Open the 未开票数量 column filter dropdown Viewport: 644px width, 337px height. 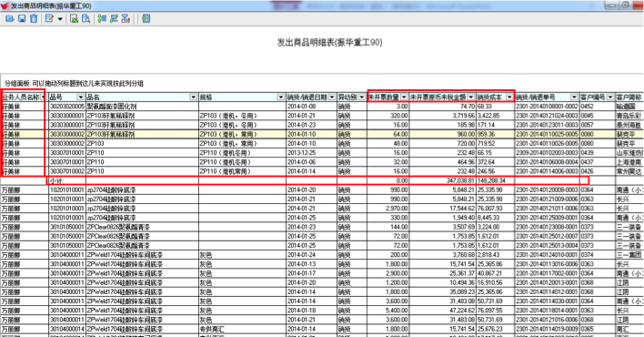[x=404, y=97]
